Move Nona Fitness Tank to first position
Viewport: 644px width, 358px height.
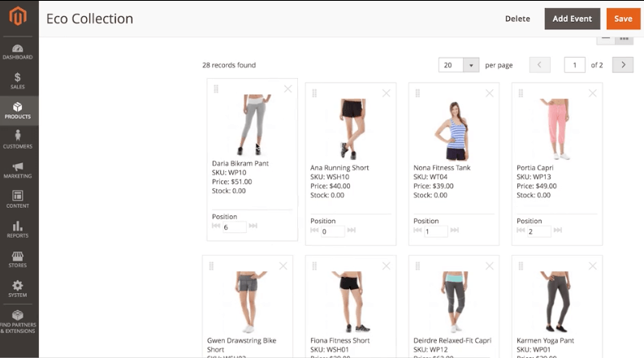tap(417, 230)
